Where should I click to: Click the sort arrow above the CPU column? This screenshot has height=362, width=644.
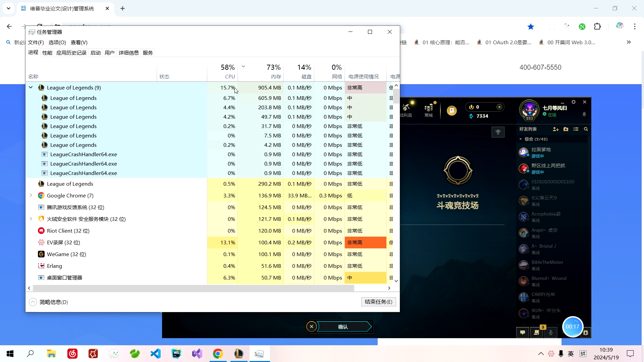(244, 66)
